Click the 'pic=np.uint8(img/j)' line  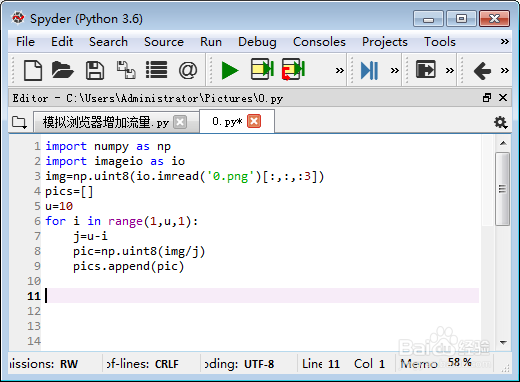139,251
